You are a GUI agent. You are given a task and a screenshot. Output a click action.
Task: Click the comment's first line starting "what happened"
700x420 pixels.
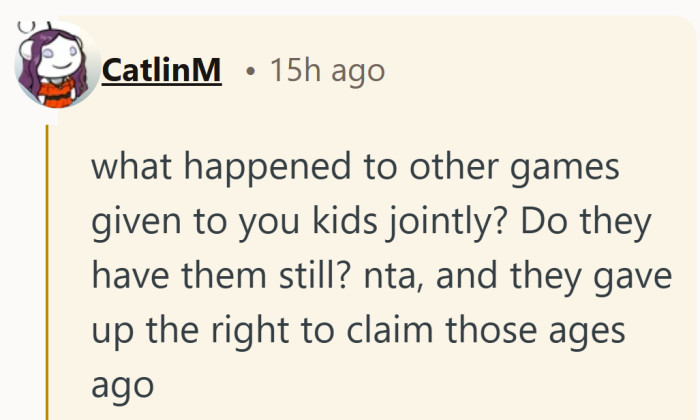click(x=355, y=167)
